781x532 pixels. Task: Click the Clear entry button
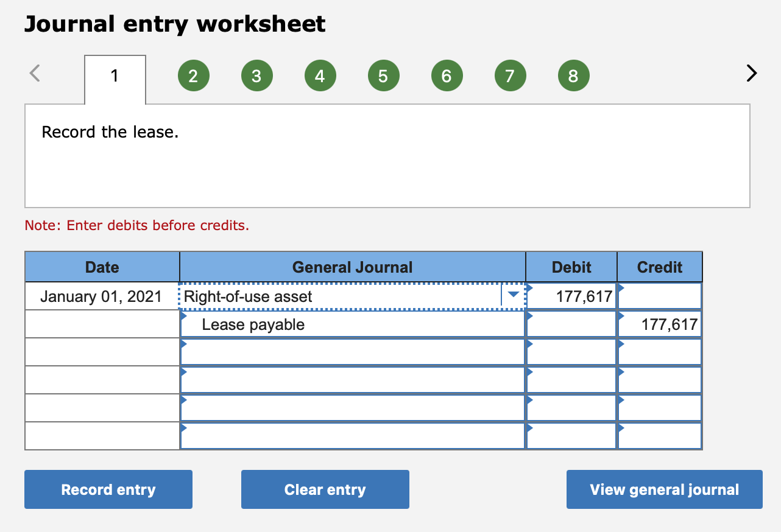[325, 489]
